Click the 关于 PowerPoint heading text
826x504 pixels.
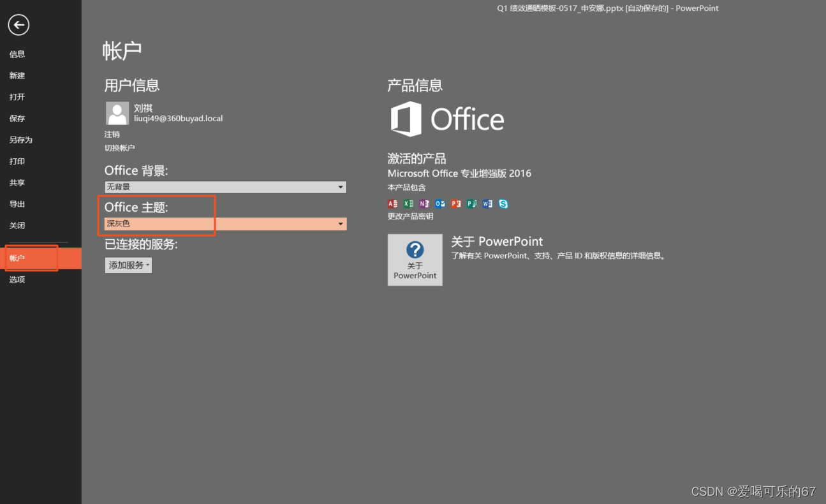point(498,241)
